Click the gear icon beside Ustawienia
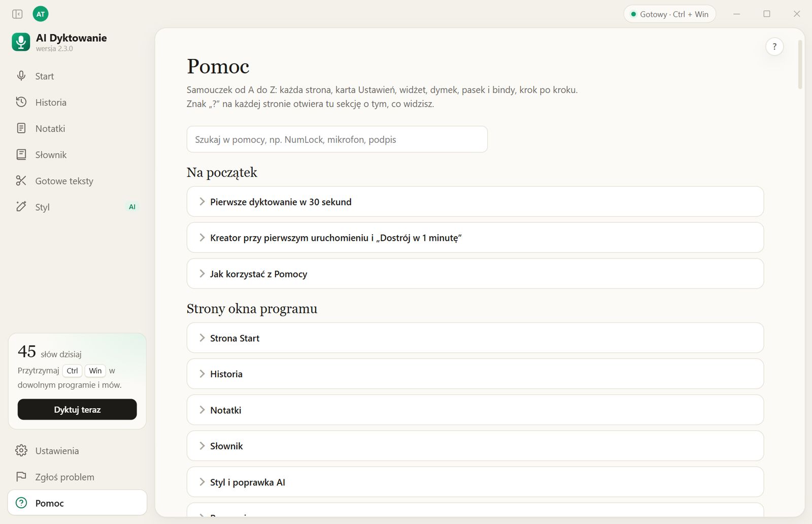 [21, 450]
